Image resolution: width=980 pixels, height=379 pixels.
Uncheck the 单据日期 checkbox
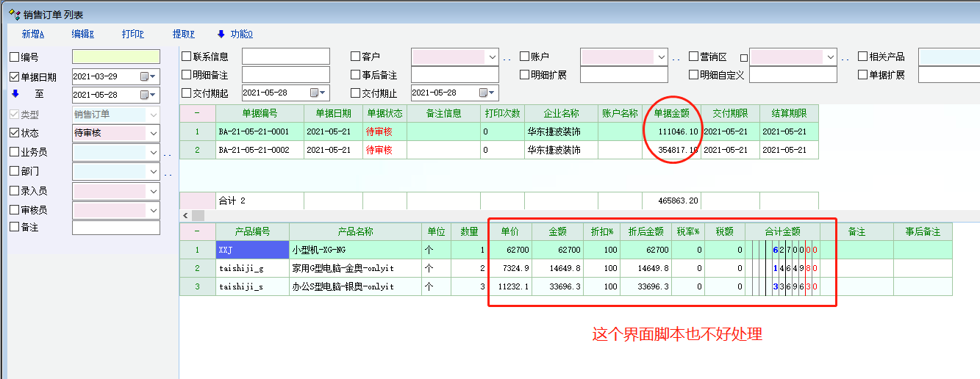(14, 76)
